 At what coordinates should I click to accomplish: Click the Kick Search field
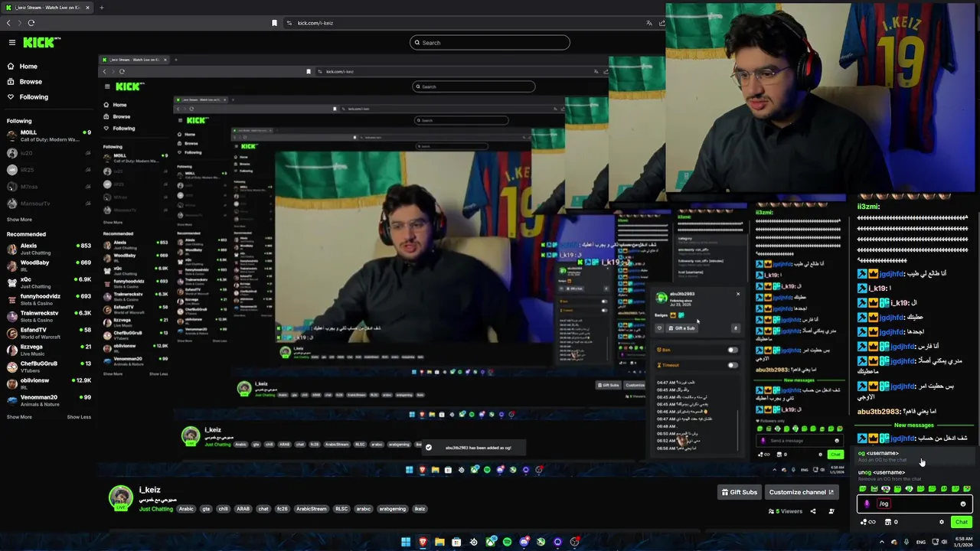(x=490, y=43)
